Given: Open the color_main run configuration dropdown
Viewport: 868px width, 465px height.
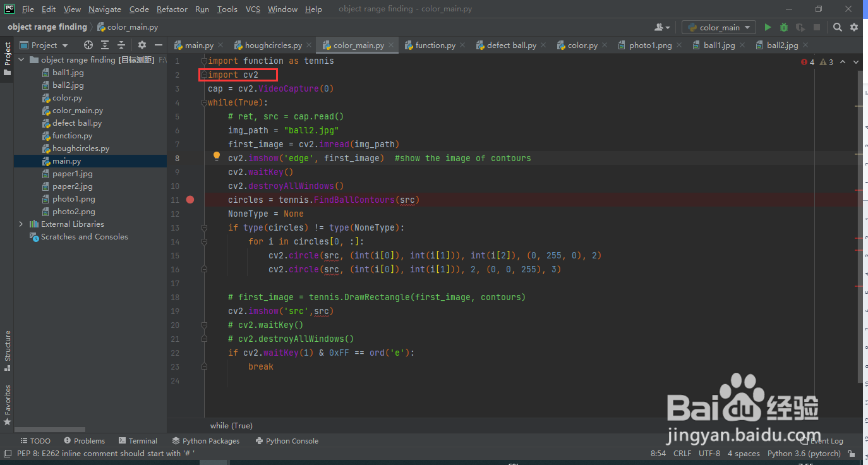Looking at the screenshot, I should 719,27.
